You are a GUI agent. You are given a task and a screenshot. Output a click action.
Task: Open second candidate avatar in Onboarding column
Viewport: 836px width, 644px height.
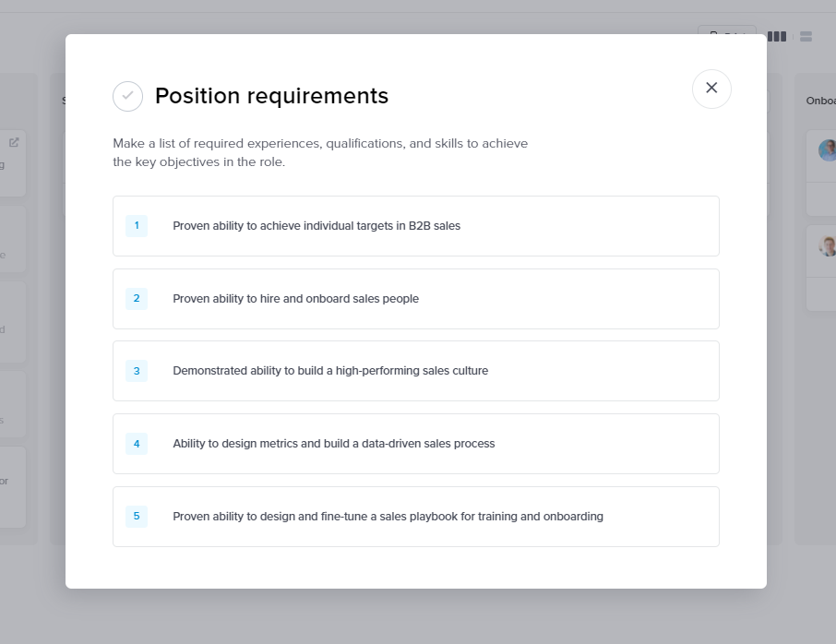pos(828,246)
